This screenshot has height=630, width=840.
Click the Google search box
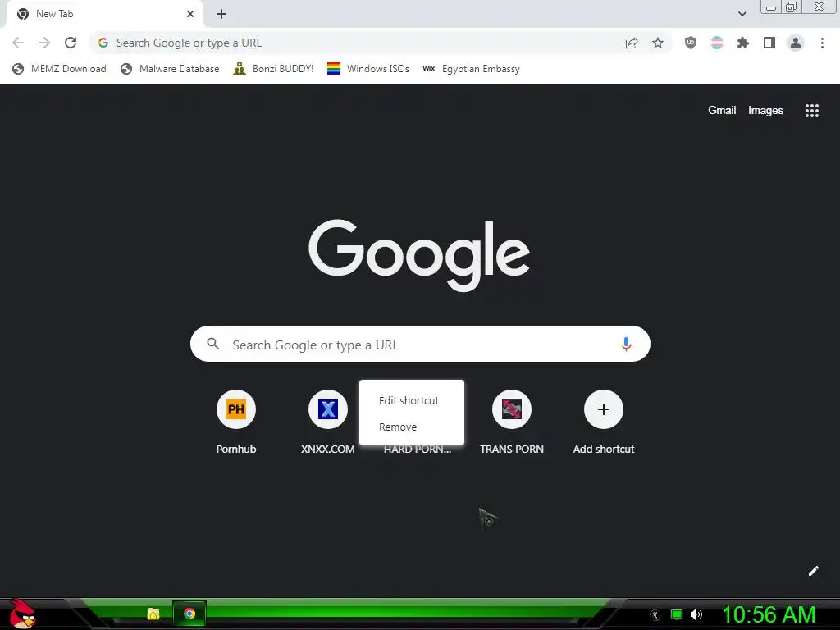(420, 344)
